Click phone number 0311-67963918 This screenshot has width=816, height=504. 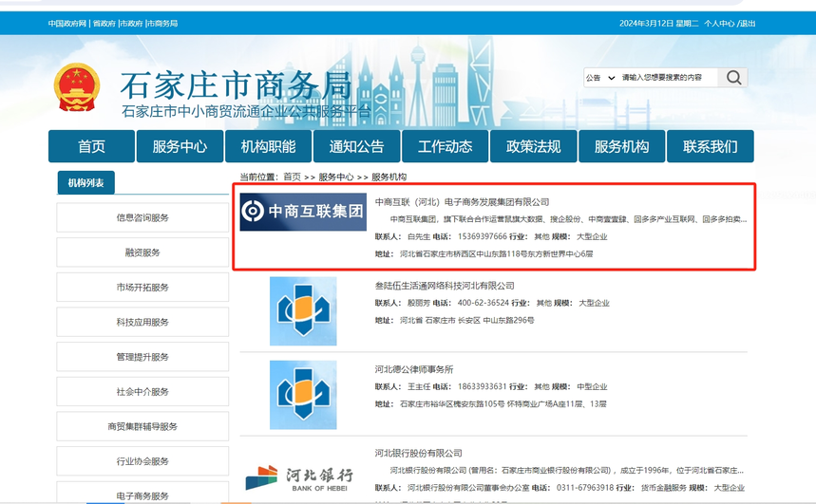(x=585, y=488)
